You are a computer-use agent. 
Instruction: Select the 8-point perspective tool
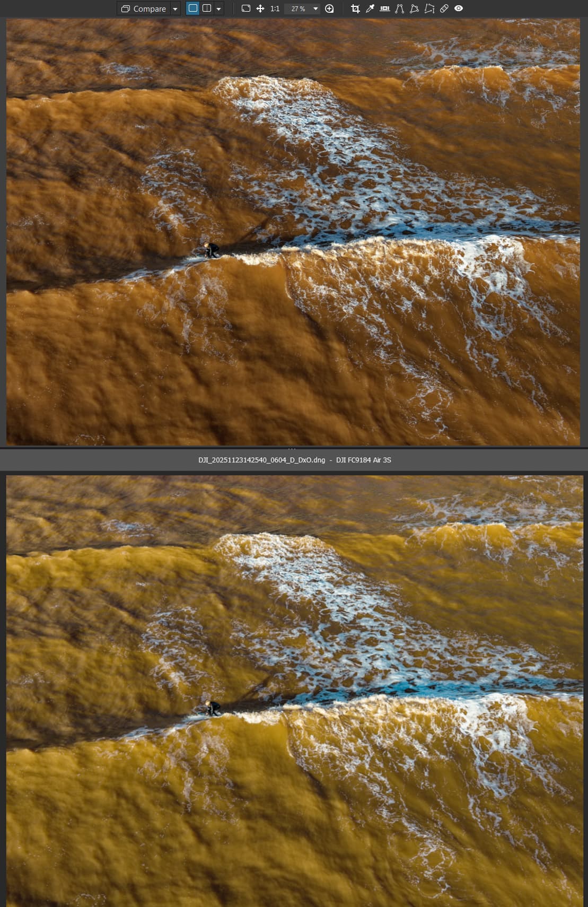click(x=429, y=8)
